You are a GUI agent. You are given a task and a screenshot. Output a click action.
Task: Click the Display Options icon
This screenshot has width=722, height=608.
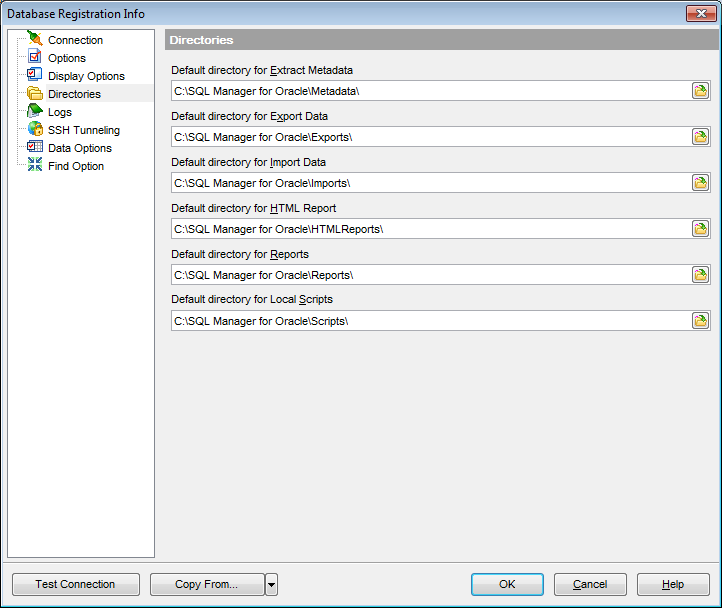(35, 76)
